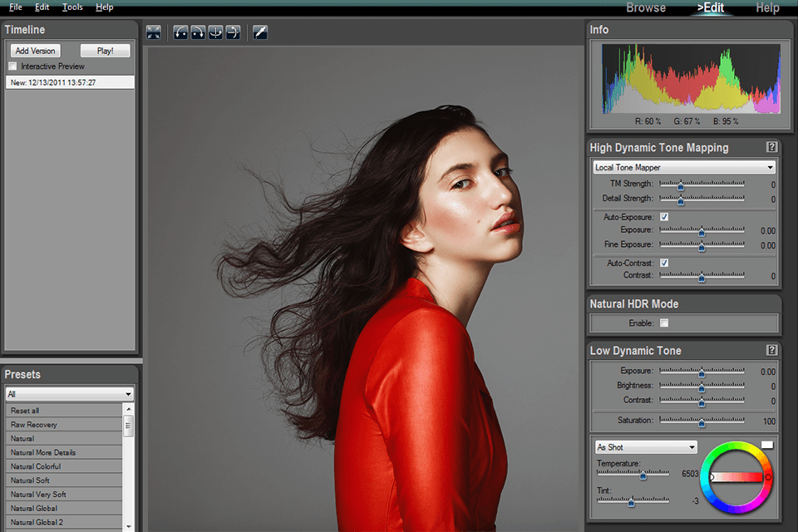Screen dimensions: 798x532
Task: Switch to the Browse tab
Action: pos(646,7)
